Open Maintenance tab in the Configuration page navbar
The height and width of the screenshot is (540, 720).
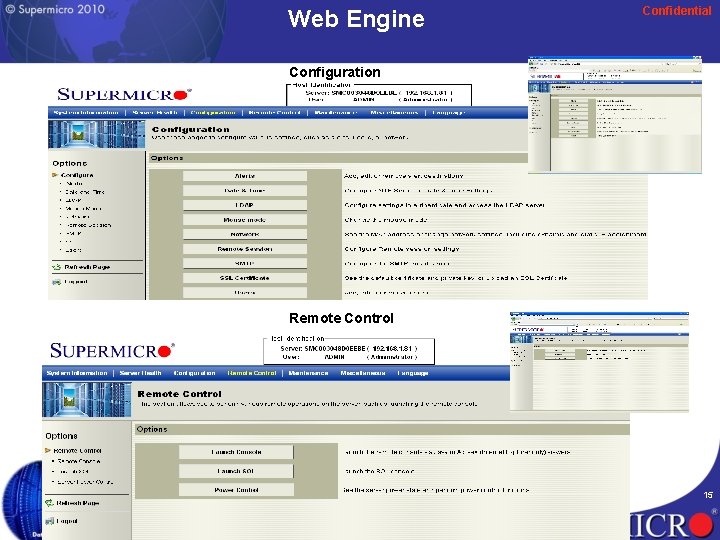pyautogui.click(x=336, y=112)
